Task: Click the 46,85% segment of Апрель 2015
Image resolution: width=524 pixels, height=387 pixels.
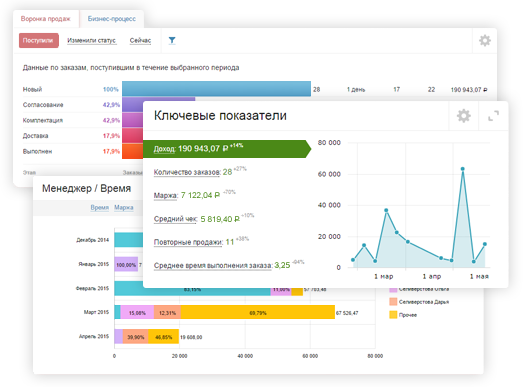Action: click(163, 337)
